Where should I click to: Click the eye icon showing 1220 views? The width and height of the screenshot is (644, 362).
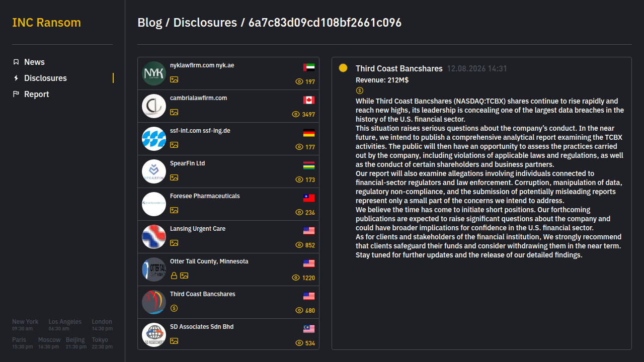[x=296, y=278]
